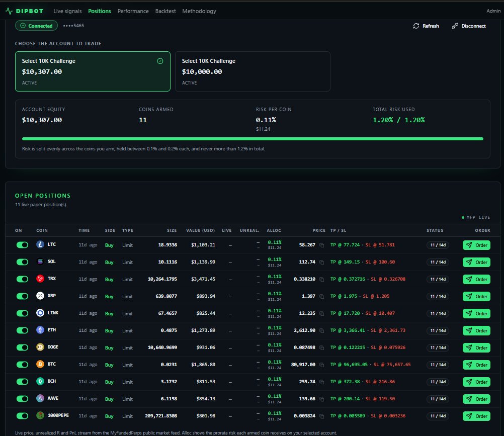Place the DOGE order
The height and width of the screenshot is (436, 504).
(476, 347)
